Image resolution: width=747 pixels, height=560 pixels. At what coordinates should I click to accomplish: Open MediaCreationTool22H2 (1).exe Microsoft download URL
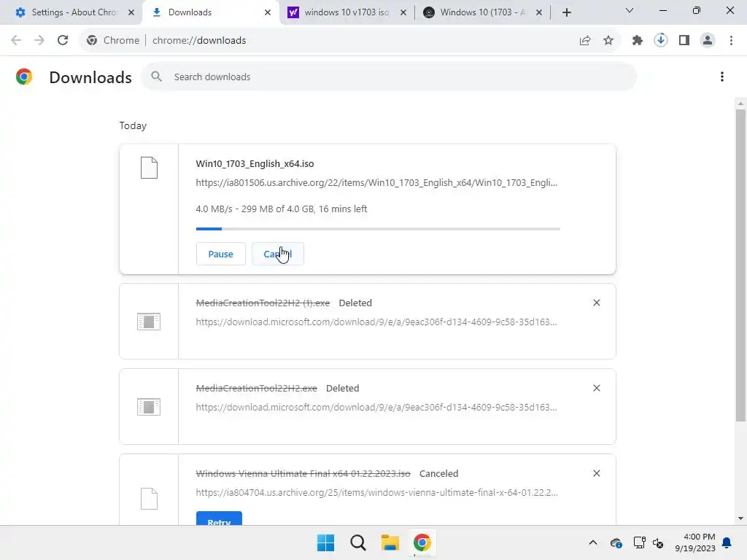click(x=376, y=322)
